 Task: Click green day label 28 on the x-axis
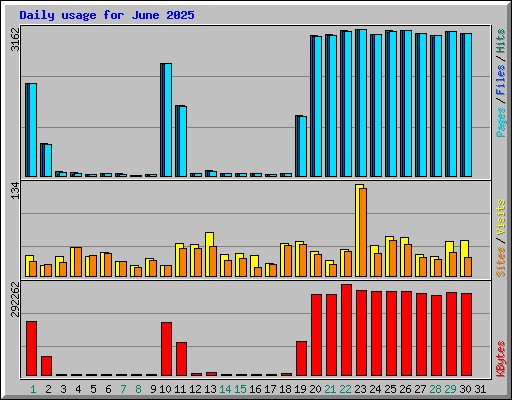pyautogui.click(x=435, y=389)
